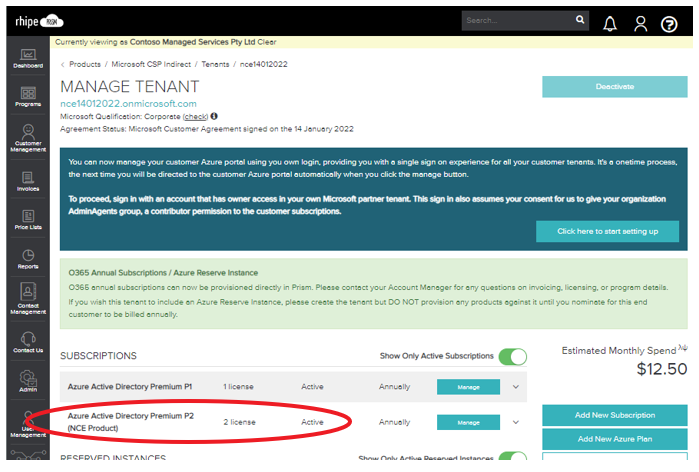Open the user profile icon

tap(641, 24)
